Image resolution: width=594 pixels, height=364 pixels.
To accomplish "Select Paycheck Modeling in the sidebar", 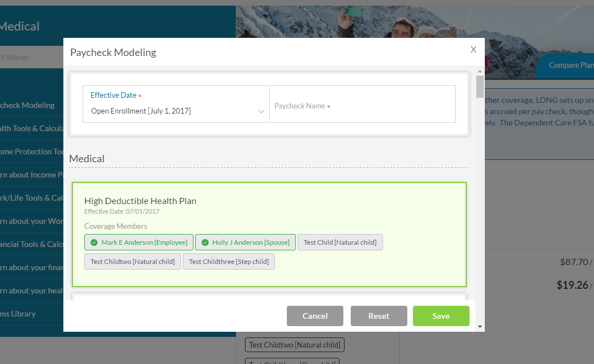I will click(x=27, y=105).
